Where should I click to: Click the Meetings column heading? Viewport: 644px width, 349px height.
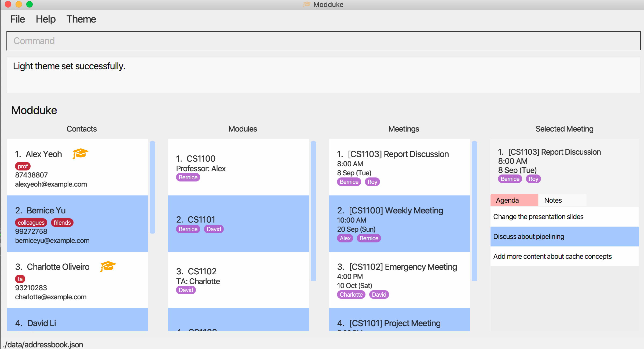(x=404, y=129)
